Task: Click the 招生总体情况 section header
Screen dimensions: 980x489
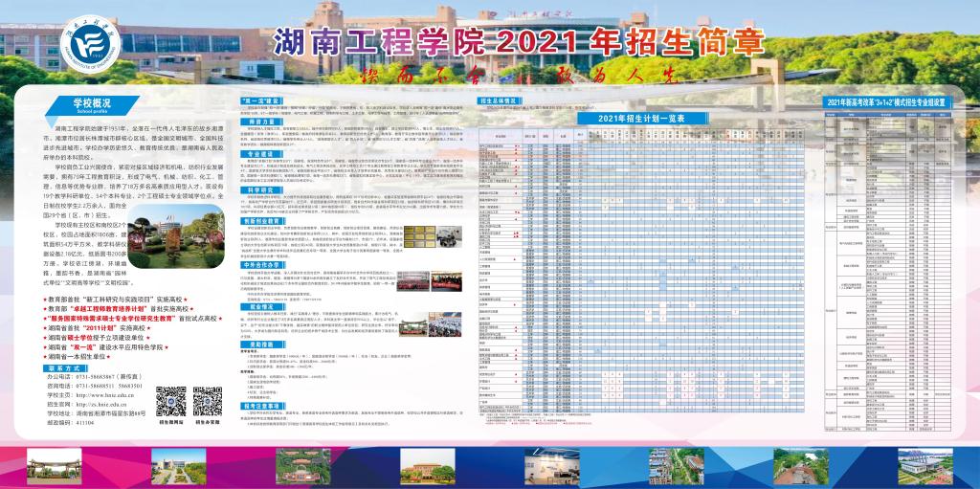Action: coord(499,100)
